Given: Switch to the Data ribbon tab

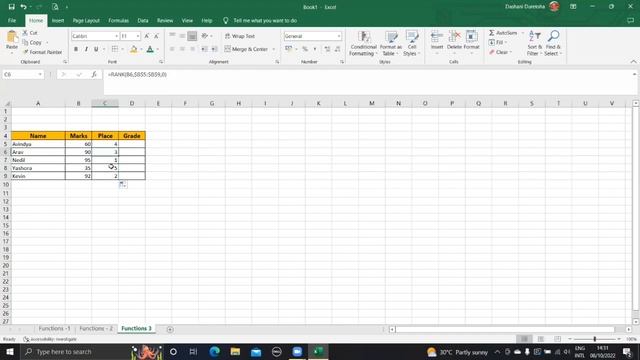Looking at the screenshot, I should pos(143,20).
